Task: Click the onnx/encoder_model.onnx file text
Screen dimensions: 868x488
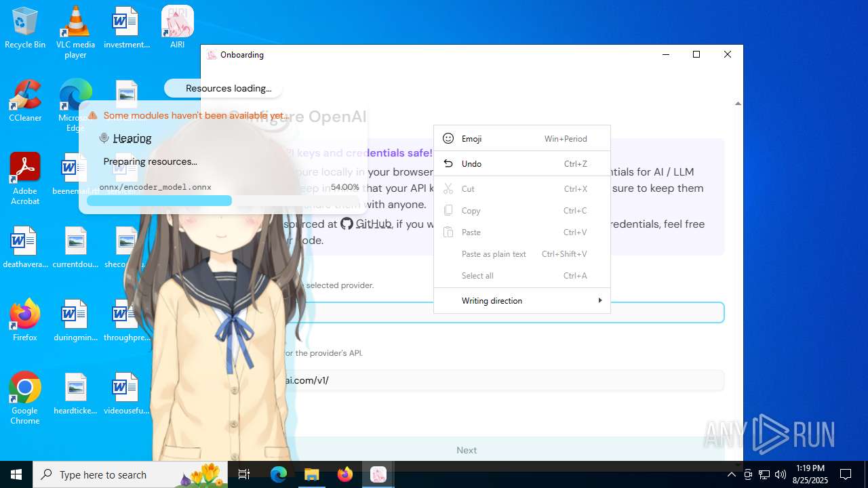Action: [x=155, y=187]
